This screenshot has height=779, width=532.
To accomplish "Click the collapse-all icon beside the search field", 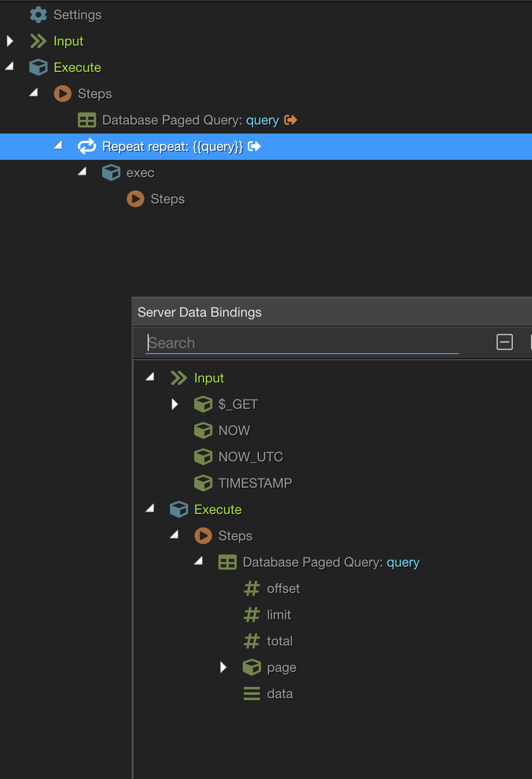I will coord(504,342).
